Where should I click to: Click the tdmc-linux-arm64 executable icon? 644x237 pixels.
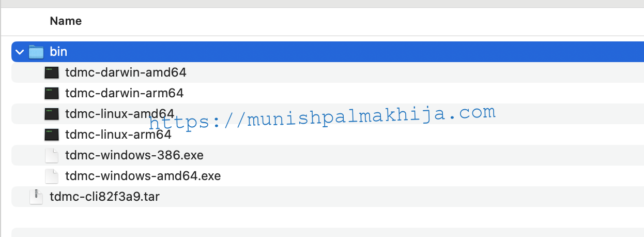pyautogui.click(x=52, y=135)
